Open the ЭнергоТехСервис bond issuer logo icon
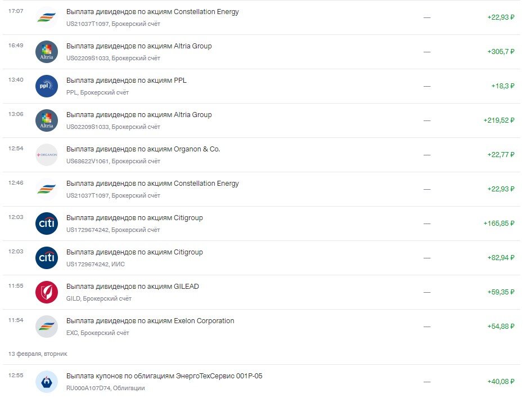The height and width of the screenshot is (411, 532). click(x=46, y=382)
